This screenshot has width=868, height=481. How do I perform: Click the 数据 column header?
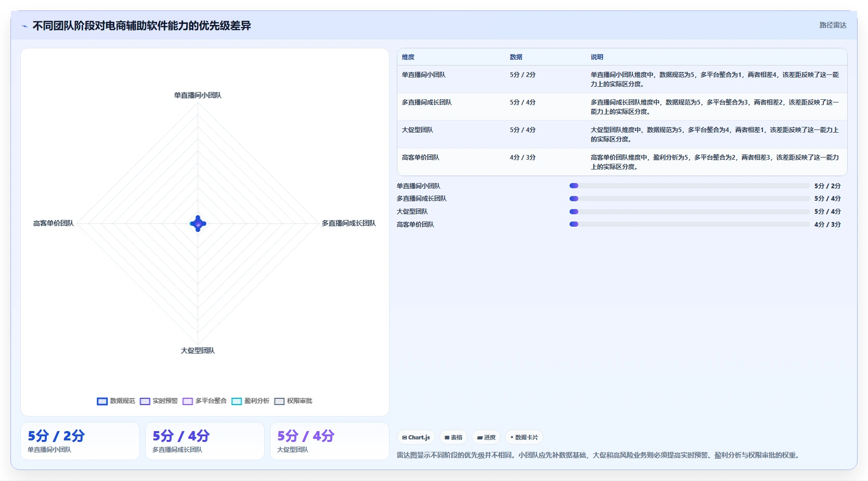click(516, 57)
